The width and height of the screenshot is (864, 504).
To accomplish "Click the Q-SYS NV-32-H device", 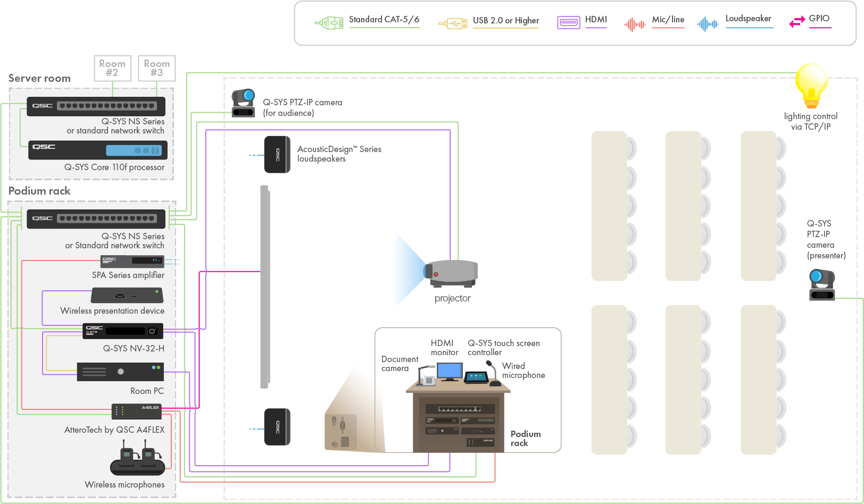I will point(123,331).
